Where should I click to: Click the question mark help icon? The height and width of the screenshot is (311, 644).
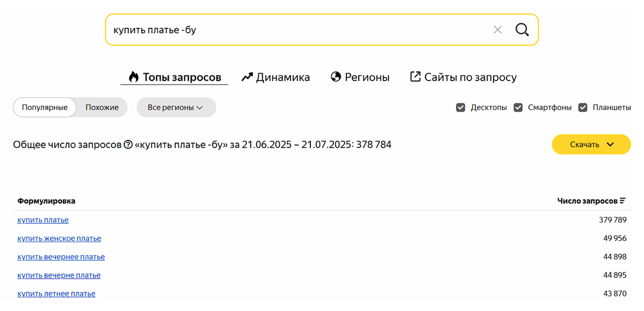tap(128, 145)
